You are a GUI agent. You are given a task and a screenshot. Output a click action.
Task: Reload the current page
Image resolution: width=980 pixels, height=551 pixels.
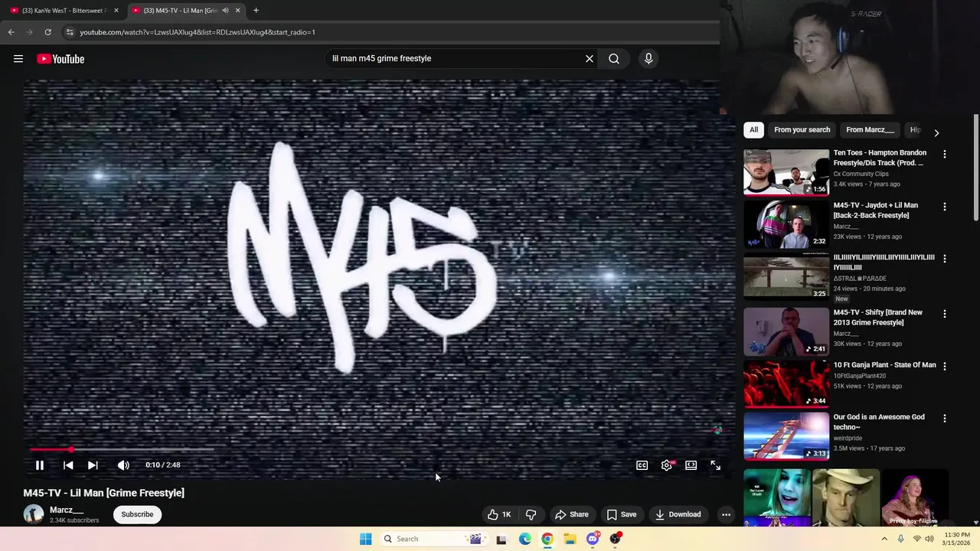pyautogui.click(x=47, y=32)
